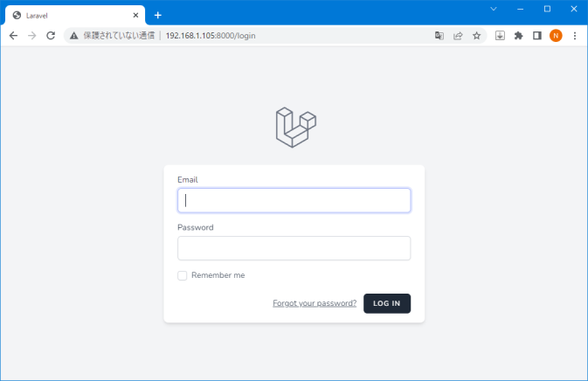Image resolution: width=588 pixels, height=381 pixels.
Task: Follow the Forgot your password link
Action: pyautogui.click(x=315, y=303)
